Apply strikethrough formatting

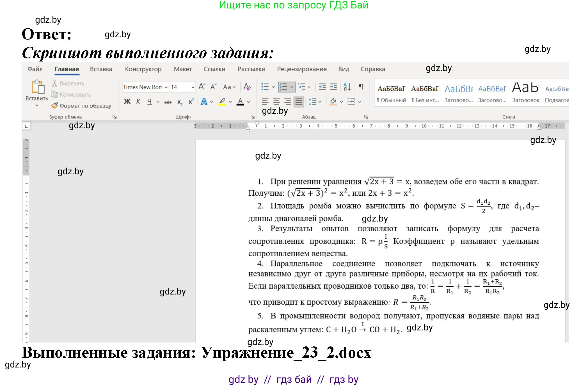tap(167, 102)
